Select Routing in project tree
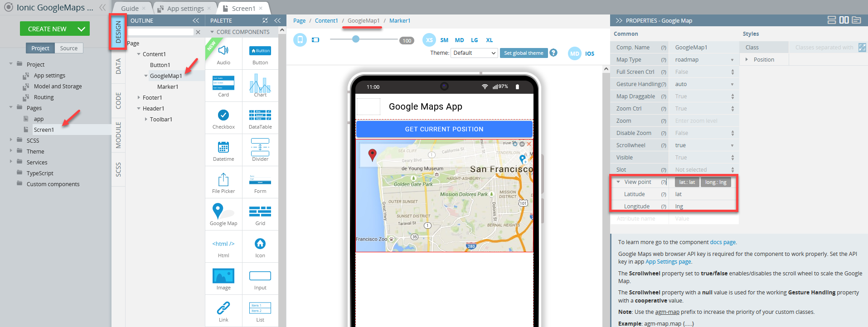 [44, 97]
